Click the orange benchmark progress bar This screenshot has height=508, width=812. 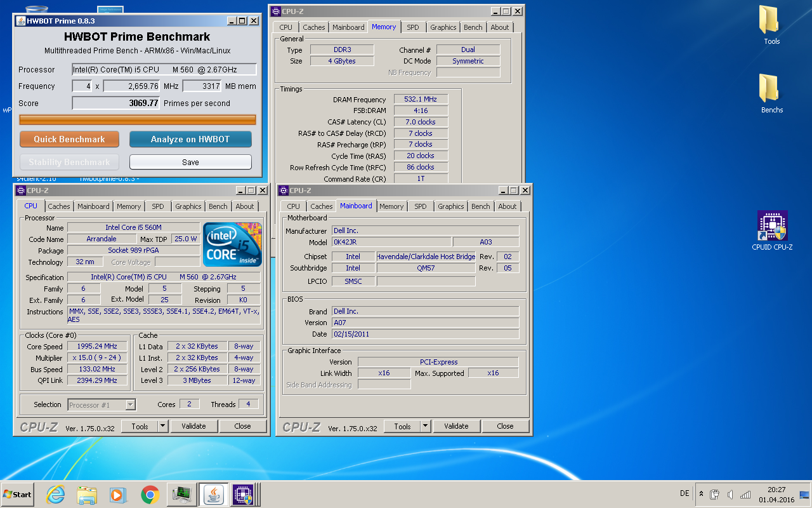coord(138,119)
